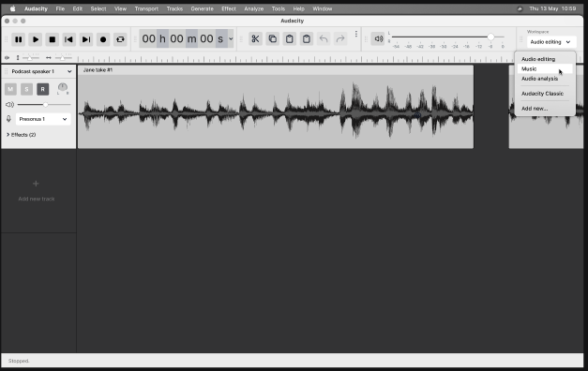This screenshot has height=371, width=588.
Task: Click the scissors Cut icon
Action: pos(255,39)
